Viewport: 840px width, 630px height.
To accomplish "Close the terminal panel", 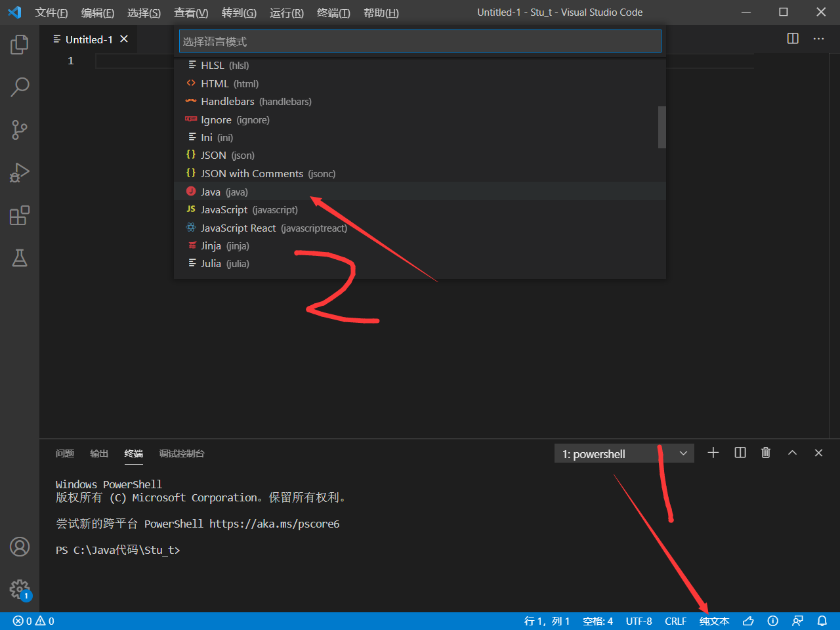I will [x=818, y=453].
